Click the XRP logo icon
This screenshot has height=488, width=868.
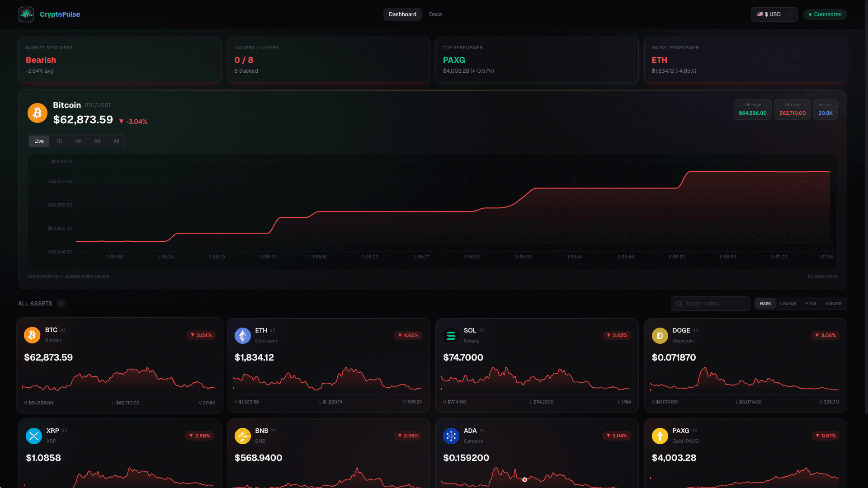pos(34,436)
